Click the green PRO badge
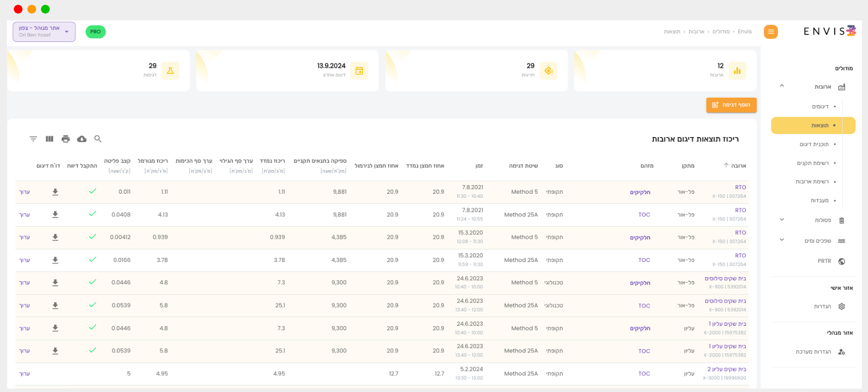868x392 pixels. click(95, 32)
